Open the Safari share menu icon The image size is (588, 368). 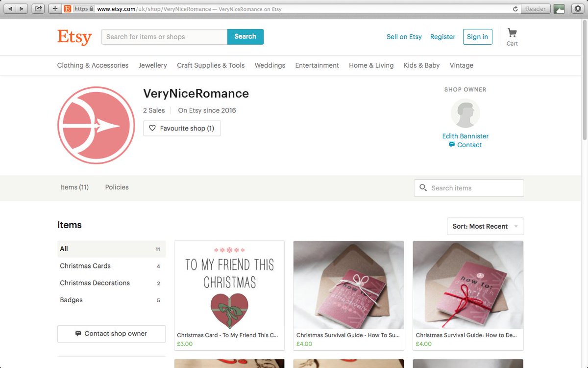tap(38, 9)
